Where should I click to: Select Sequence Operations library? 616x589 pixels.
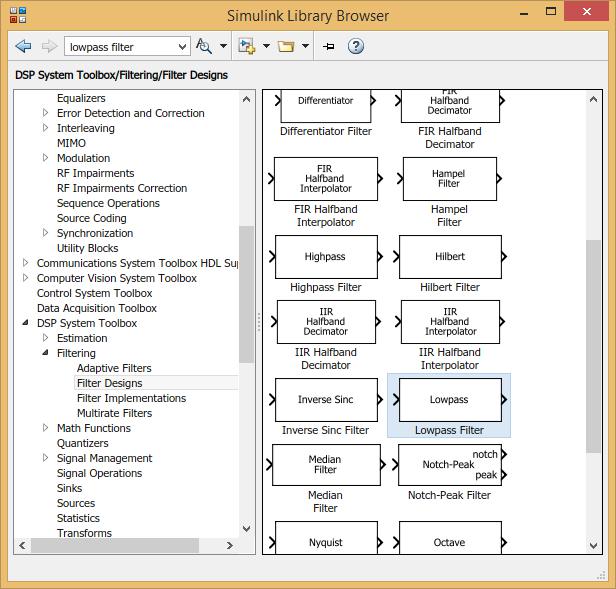(108, 203)
